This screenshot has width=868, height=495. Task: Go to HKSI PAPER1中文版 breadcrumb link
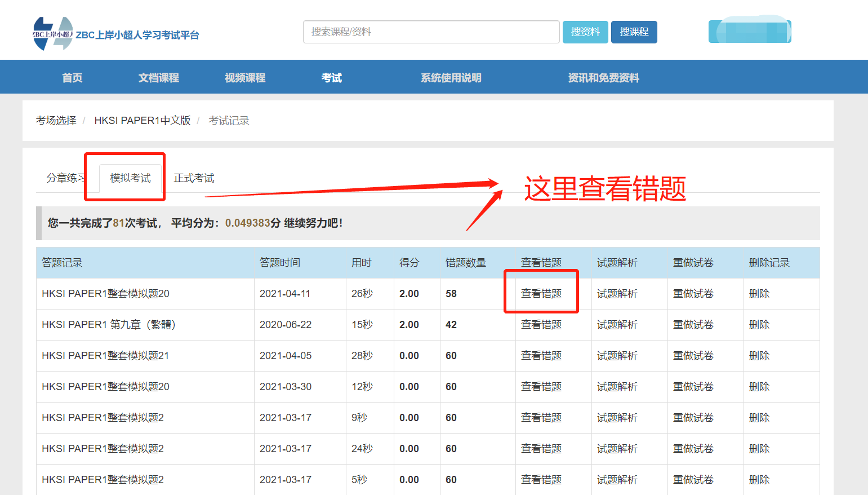[x=143, y=121]
